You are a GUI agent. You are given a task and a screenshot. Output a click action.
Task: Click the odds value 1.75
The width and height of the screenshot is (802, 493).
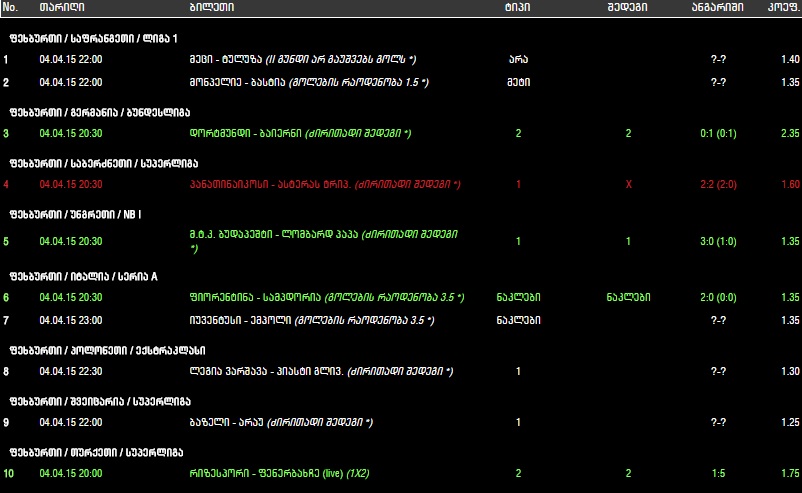tap(790, 474)
